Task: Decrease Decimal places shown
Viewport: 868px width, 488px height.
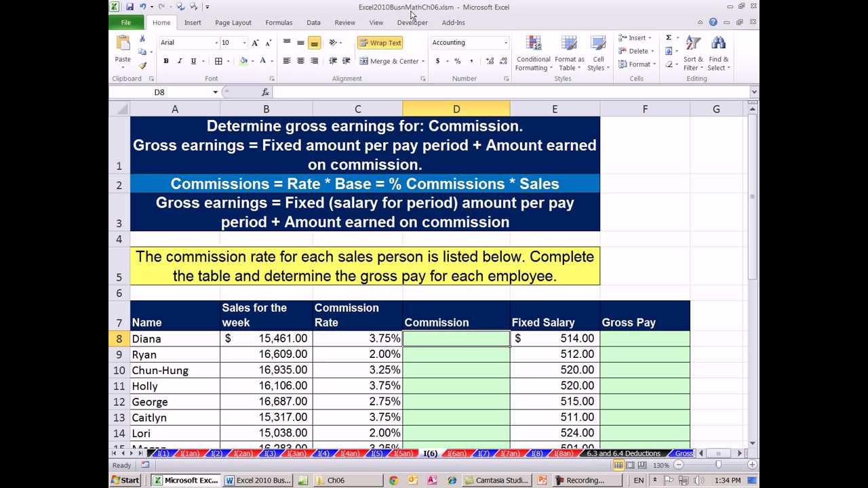Action: pos(502,61)
